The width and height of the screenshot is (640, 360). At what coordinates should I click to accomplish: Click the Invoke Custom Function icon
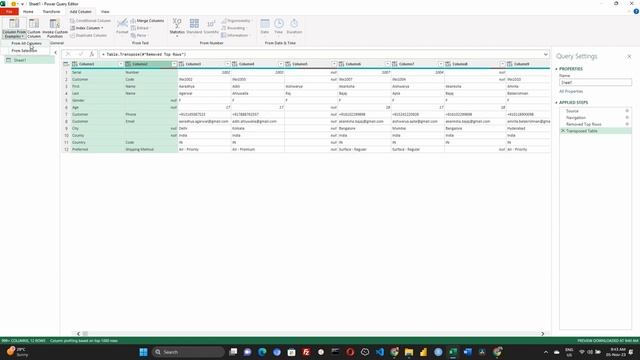(x=55, y=24)
